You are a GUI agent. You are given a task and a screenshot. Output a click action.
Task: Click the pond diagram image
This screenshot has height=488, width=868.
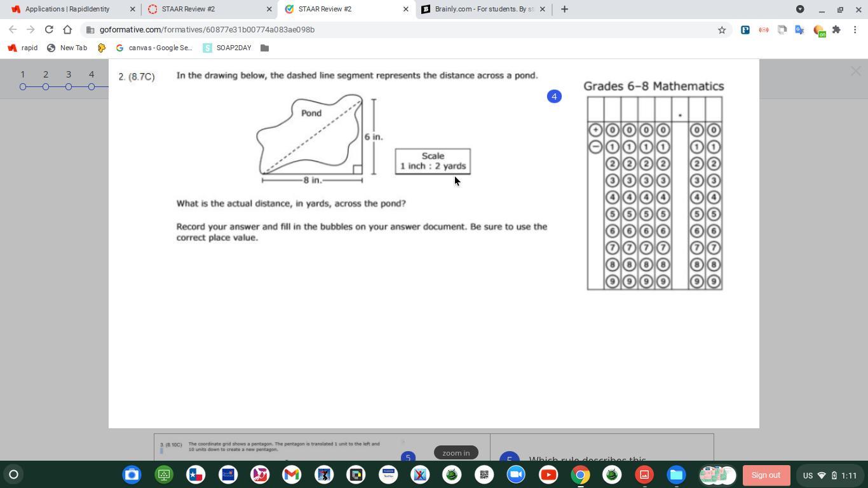(x=320, y=139)
